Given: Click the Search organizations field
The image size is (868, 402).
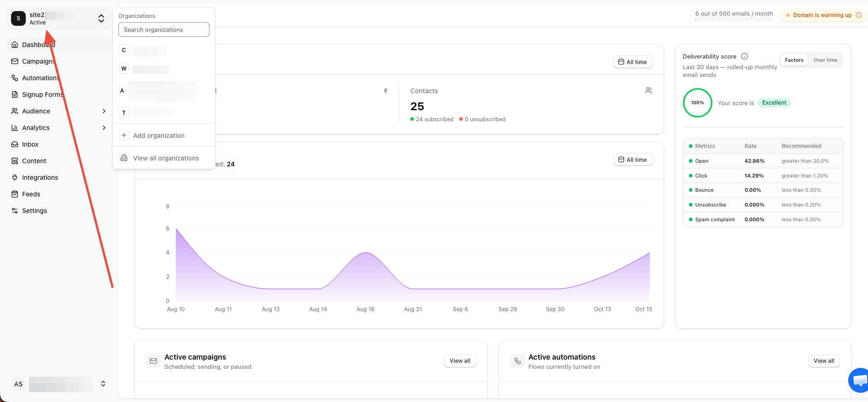Looking at the screenshot, I should click(164, 30).
